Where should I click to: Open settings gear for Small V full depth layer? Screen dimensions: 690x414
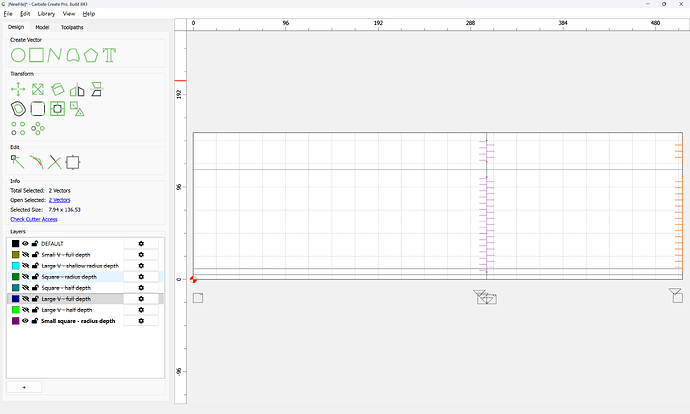point(141,255)
